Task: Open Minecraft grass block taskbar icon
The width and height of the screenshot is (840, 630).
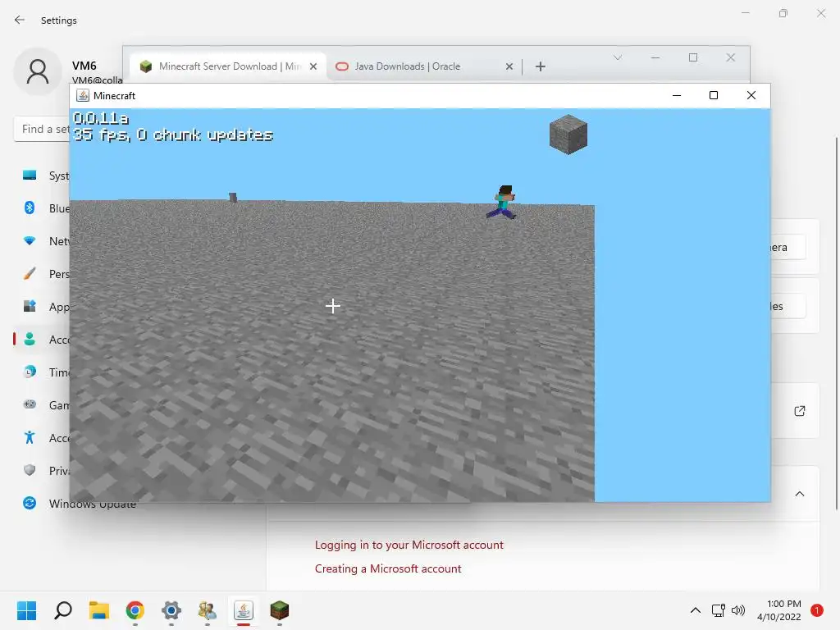Action: pyautogui.click(x=280, y=610)
